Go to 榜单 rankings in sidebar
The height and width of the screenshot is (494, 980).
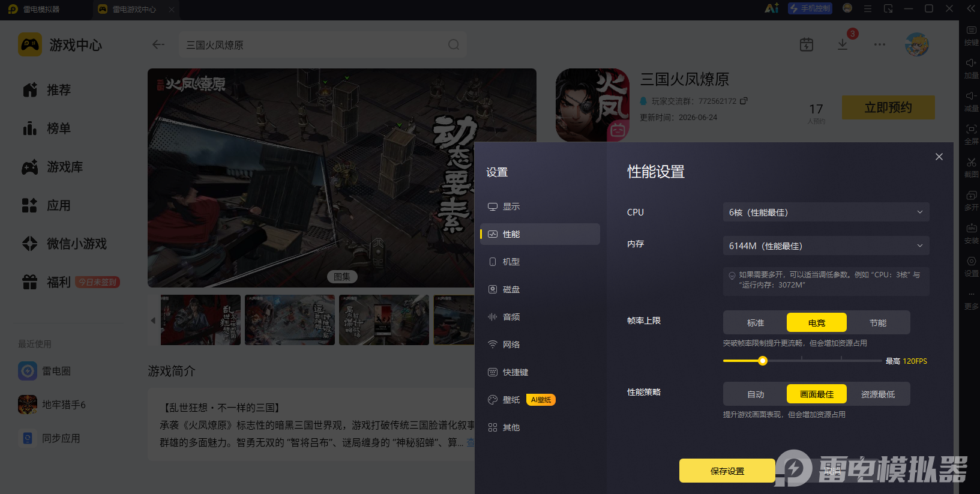click(47, 128)
